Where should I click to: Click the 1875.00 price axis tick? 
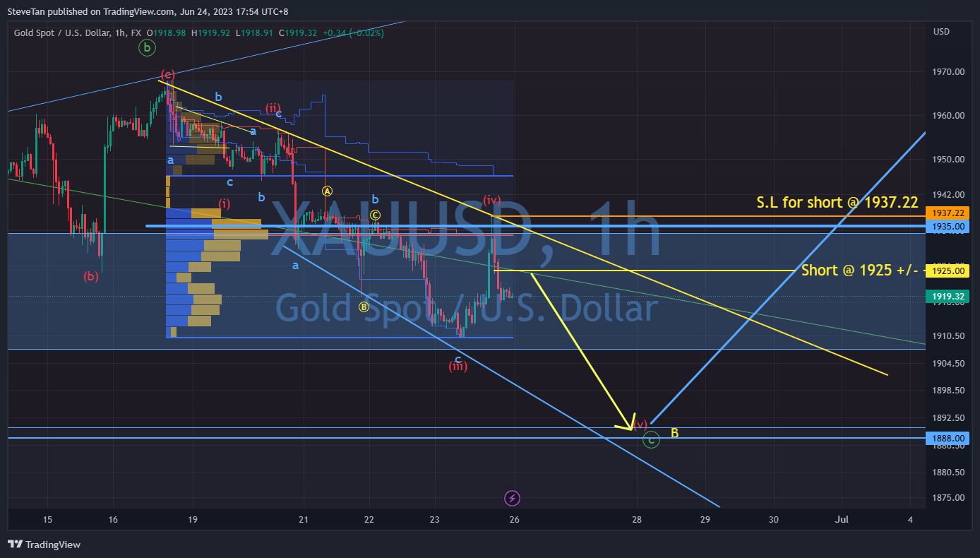click(948, 498)
